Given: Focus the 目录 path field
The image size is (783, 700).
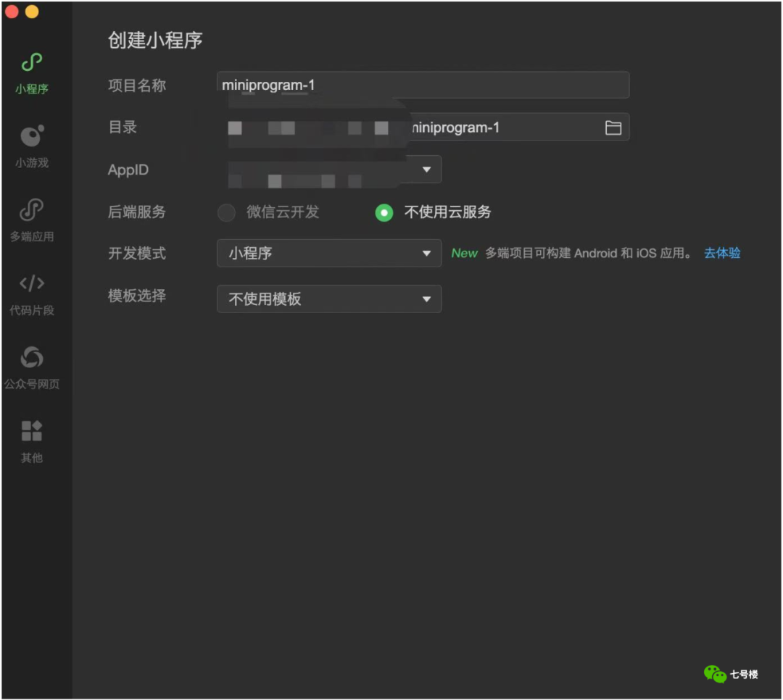Looking at the screenshot, I should (x=423, y=127).
